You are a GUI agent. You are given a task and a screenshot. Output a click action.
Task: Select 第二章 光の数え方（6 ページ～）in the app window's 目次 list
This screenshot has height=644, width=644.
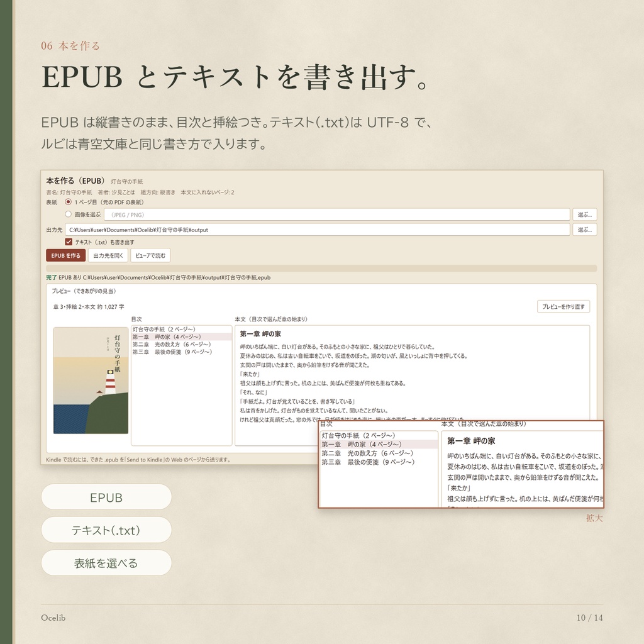(x=181, y=344)
